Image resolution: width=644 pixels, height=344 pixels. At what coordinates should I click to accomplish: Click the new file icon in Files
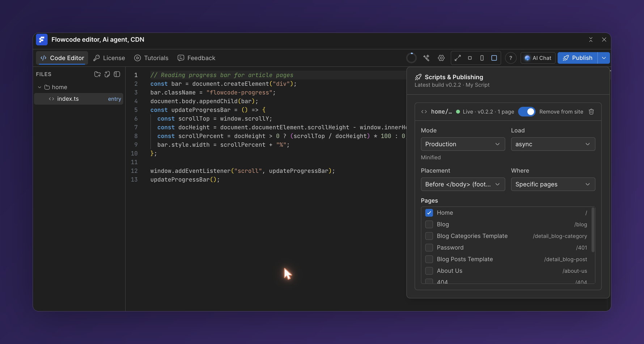tap(107, 74)
